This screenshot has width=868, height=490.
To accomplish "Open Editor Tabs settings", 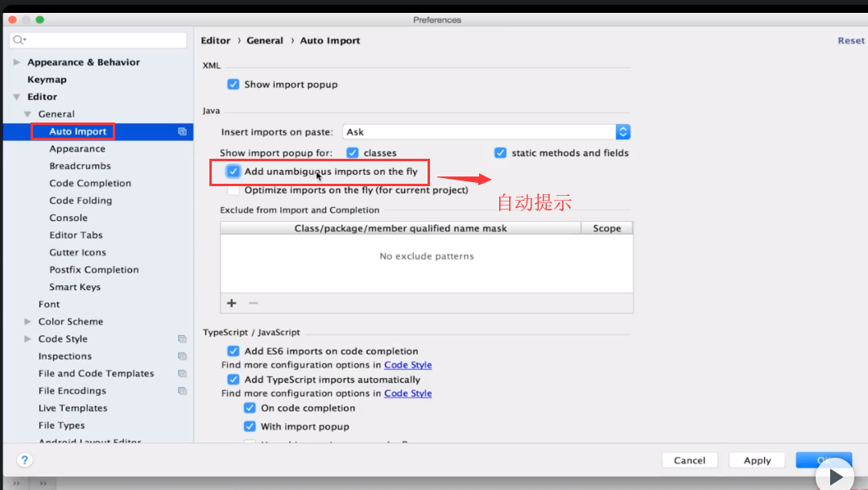I will (76, 235).
